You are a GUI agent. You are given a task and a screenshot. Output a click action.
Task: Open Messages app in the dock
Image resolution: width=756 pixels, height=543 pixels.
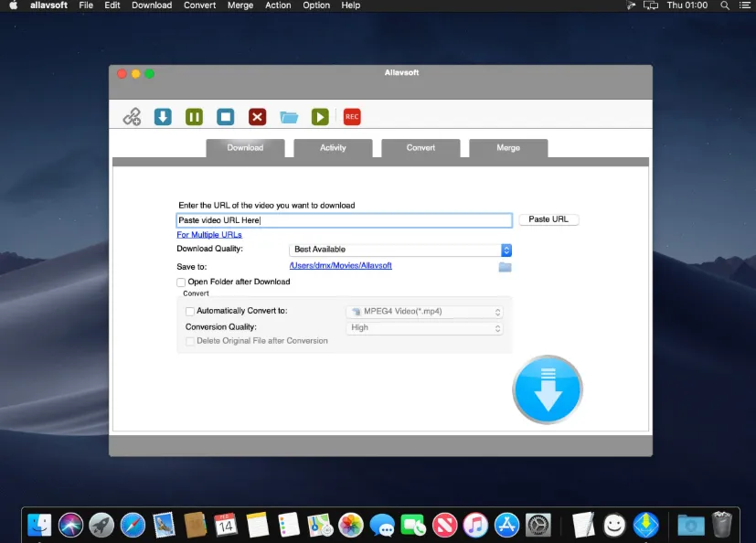tap(382, 525)
